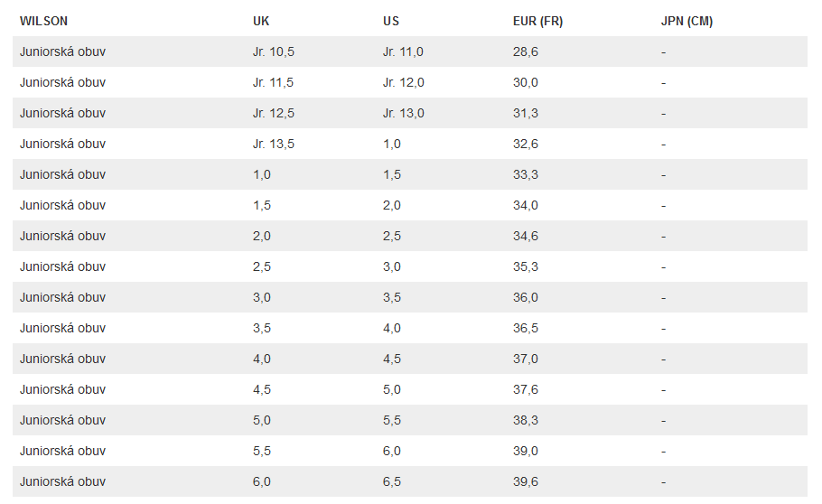Select the EUR size 33,3 cell
This screenshot has width=822, height=504.
(526, 175)
